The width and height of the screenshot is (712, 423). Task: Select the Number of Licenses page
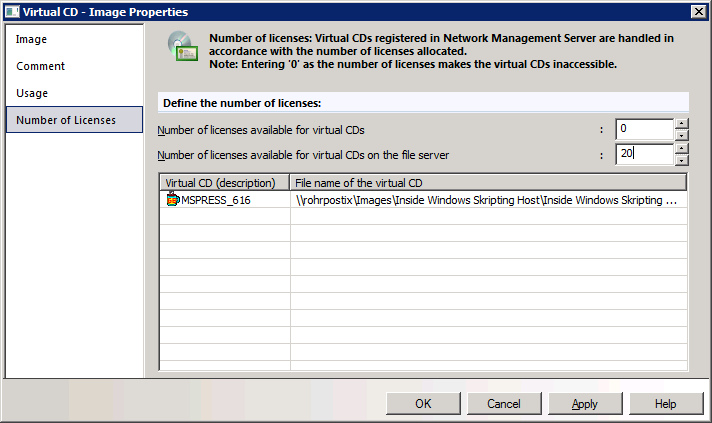[x=74, y=120]
